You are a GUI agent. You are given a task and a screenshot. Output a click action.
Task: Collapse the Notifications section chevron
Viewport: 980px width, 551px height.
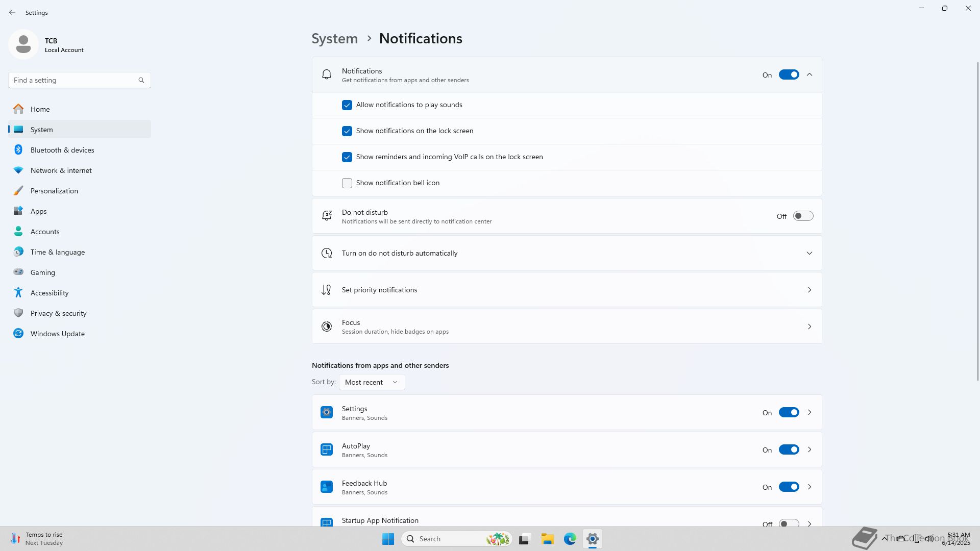pyautogui.click(x=809, y=75)
